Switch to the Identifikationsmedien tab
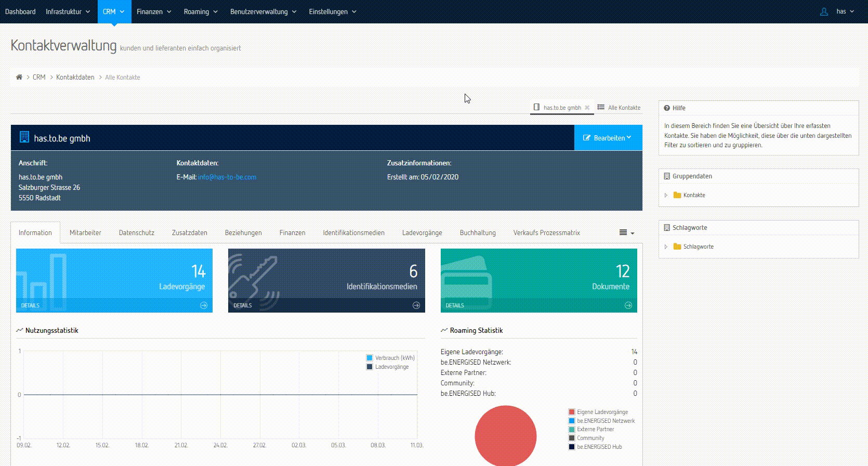 coord(353,232)
